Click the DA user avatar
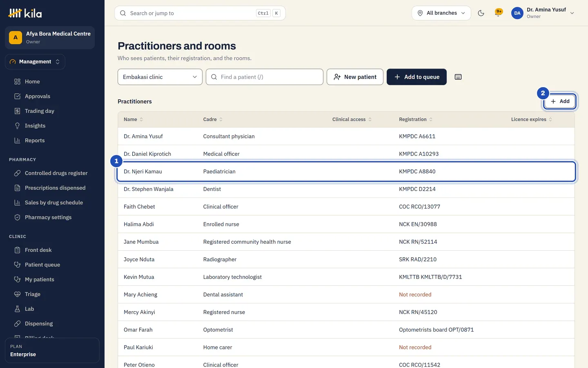 click(x=517, y=13)
